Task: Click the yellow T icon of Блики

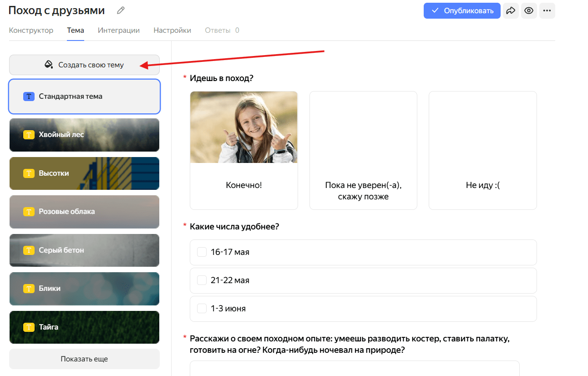Action: point(29,289)
